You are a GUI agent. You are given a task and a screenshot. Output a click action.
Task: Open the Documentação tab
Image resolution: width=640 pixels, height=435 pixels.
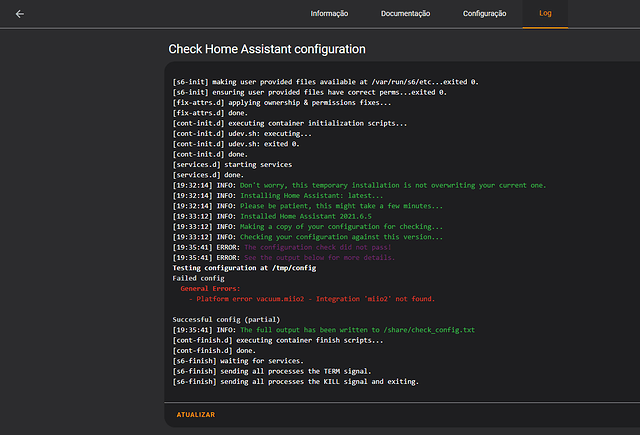405,14
